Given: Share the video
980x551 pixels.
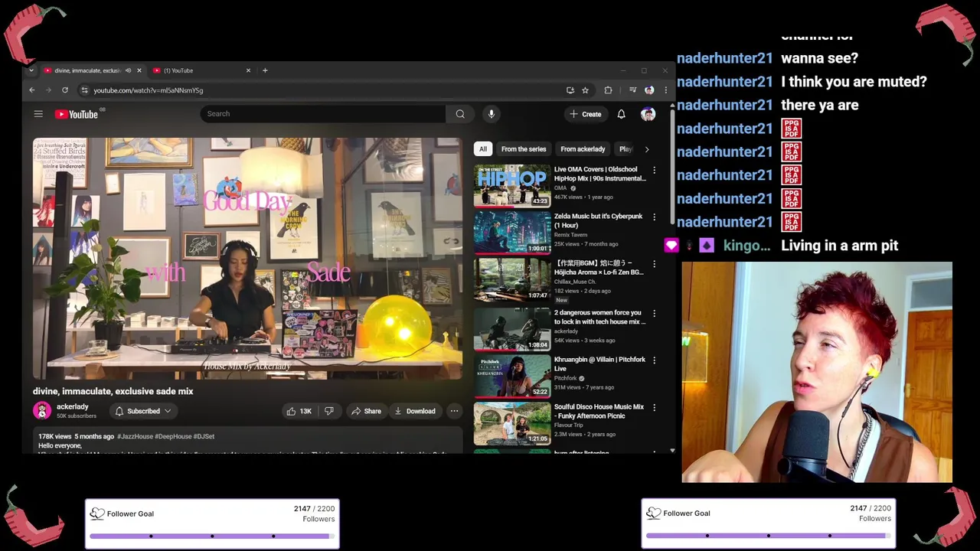Looking at the screenshot, I should 366,411.
